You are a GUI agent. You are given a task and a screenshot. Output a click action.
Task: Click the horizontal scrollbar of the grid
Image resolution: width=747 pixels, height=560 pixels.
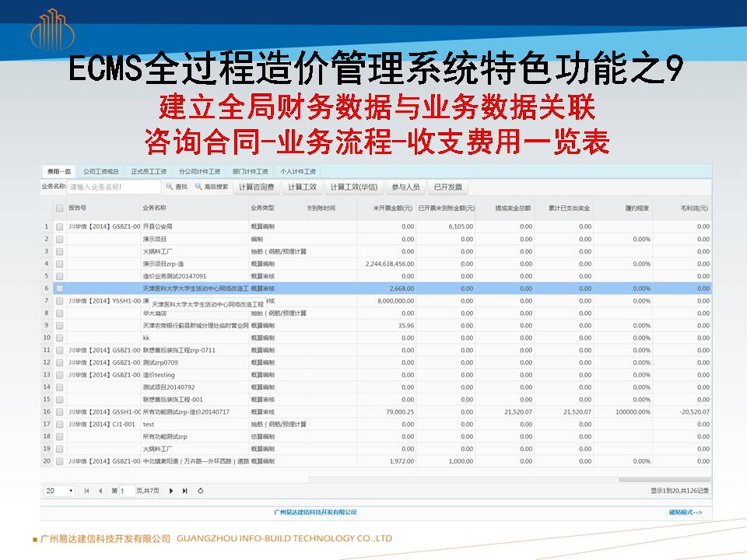665,480
